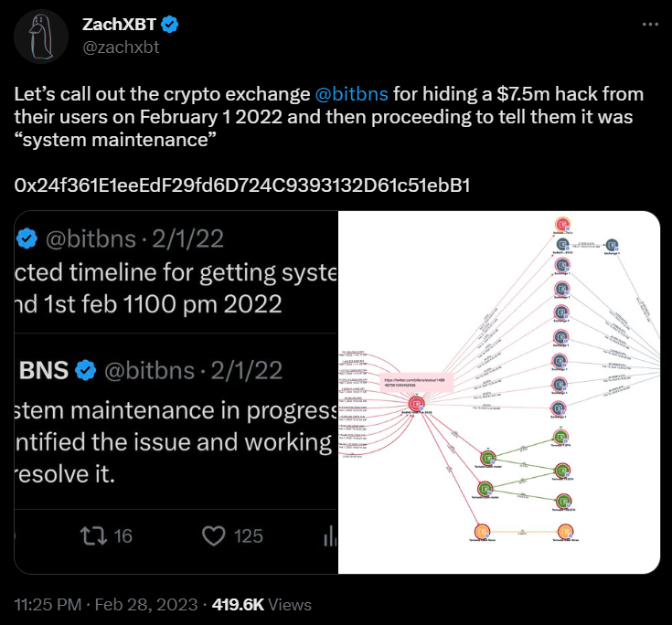Click the heart icon in the embedded screenshot
The image size is (672, 625).
point(213,535)
